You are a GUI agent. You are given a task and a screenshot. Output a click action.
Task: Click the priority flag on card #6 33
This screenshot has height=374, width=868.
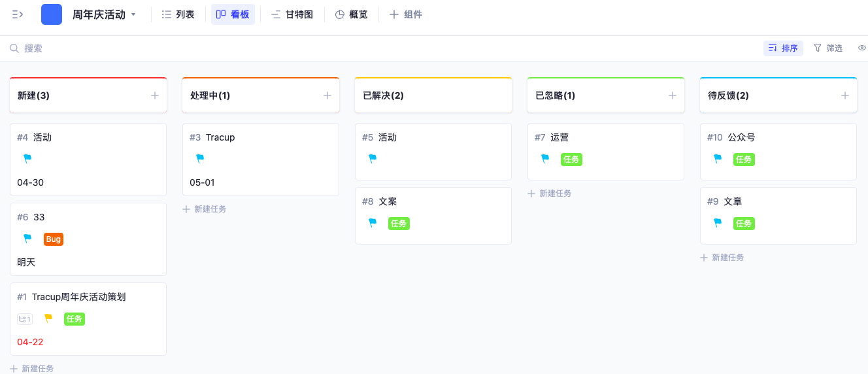[27, 239]
